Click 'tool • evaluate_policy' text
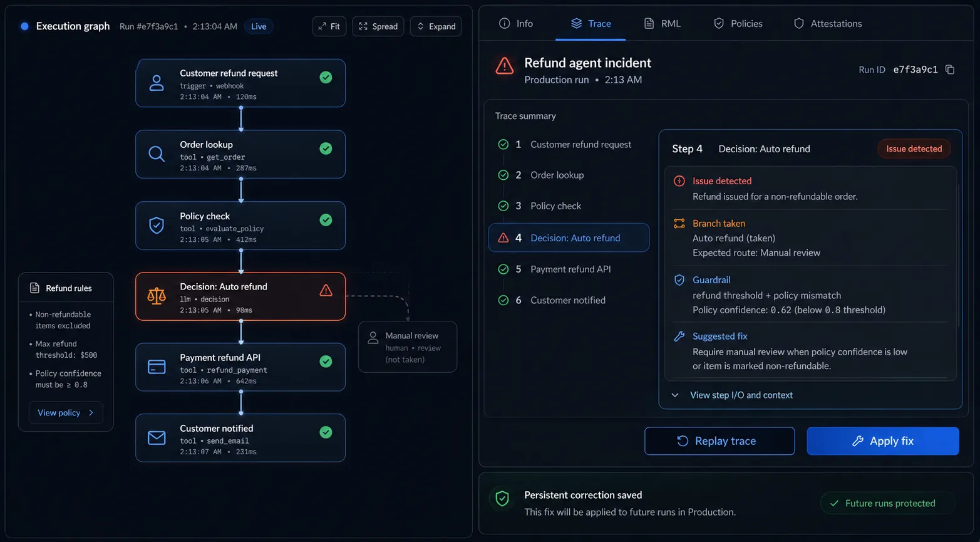The width and height of the screenshot is (980, 542). (x=222, y=229)
